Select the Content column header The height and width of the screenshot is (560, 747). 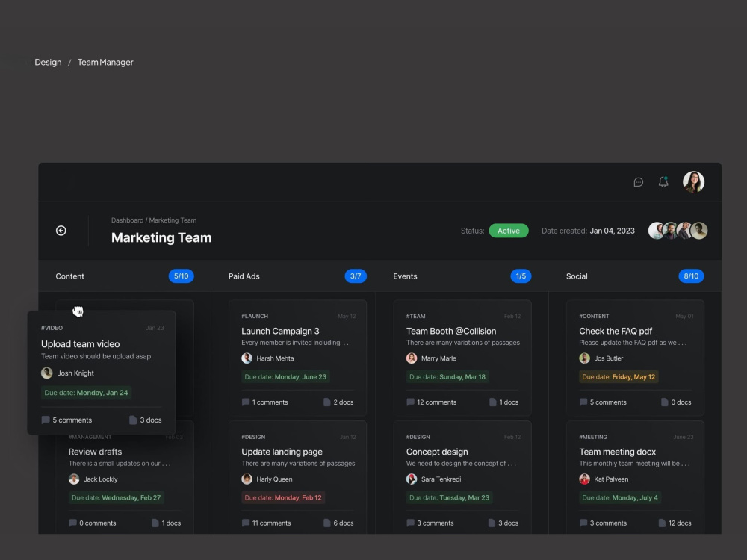69,276
